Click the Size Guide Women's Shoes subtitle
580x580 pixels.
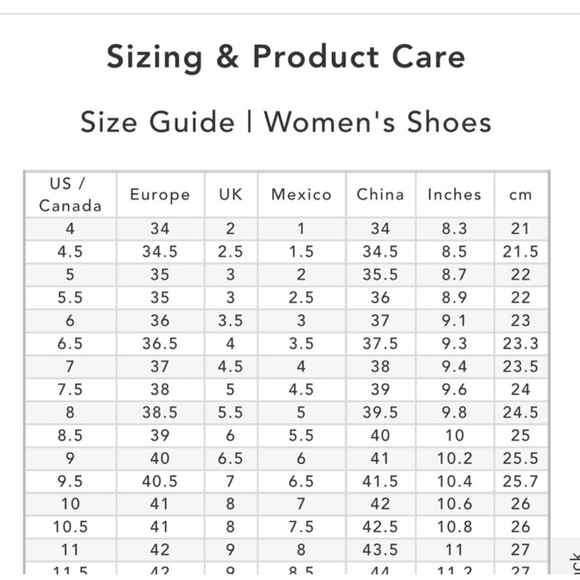click(x=286, y=122)
